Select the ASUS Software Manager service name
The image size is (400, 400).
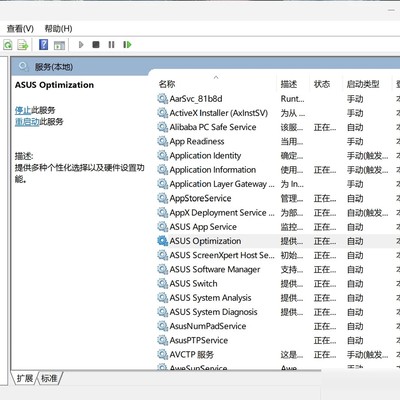(x=215, y=269)
